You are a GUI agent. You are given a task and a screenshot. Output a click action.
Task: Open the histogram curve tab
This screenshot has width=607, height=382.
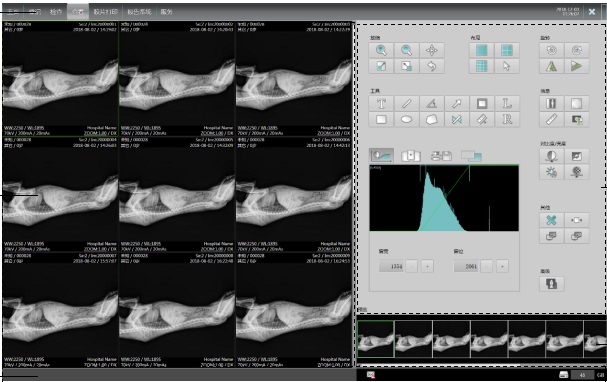point(381,156)
